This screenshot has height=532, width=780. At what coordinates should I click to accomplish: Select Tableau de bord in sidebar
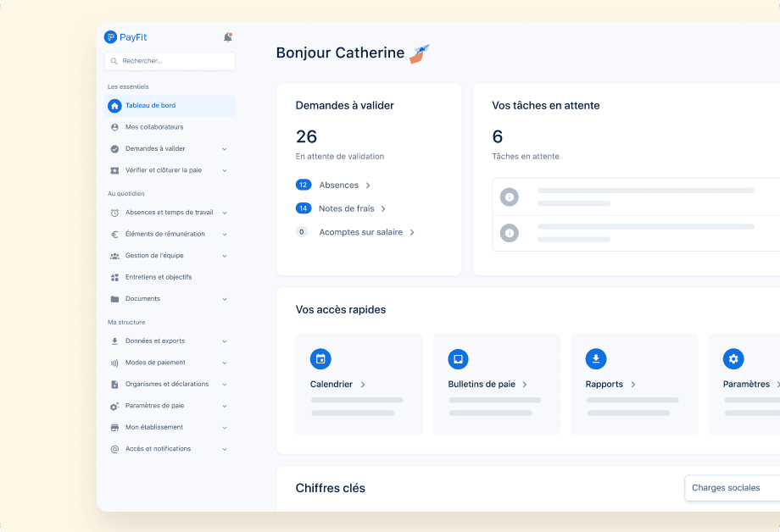(170, 105)
